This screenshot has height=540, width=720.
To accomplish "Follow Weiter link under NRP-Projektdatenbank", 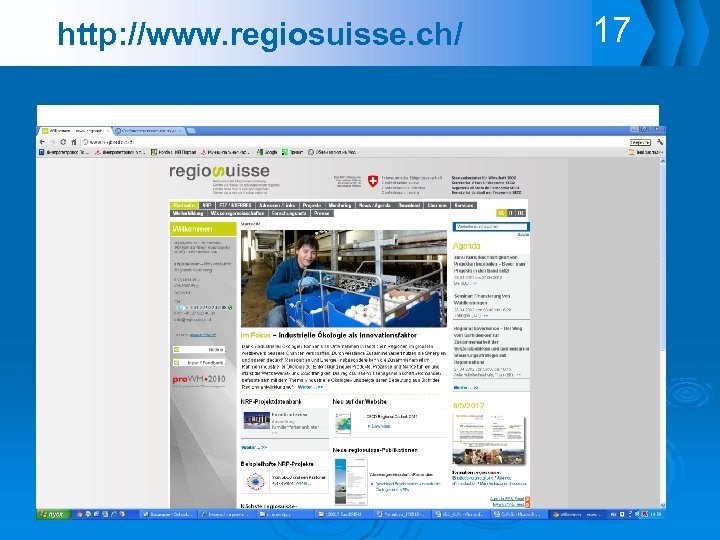I will [254, 447].
